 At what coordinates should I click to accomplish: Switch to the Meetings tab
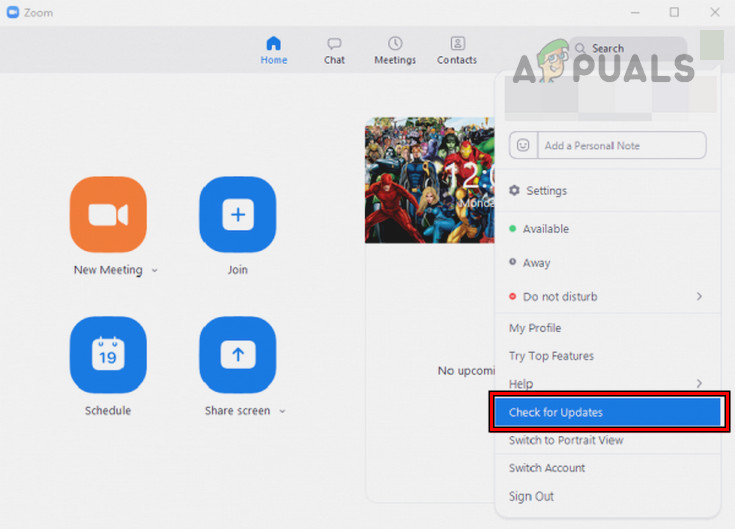(395, 51)
